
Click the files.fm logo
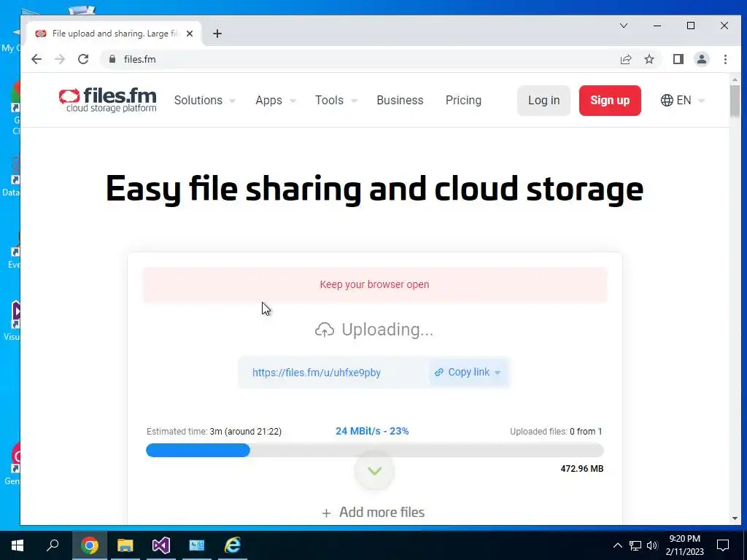[108, 100]
